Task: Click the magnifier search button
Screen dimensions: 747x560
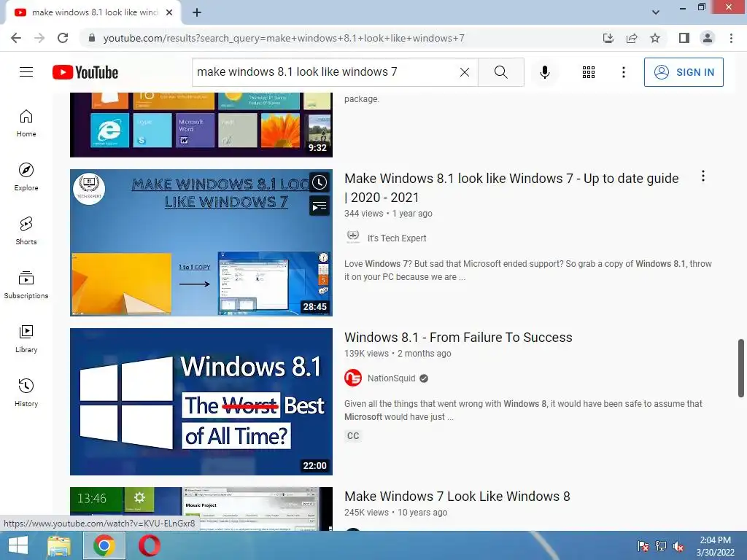Action: coord(500,72)
